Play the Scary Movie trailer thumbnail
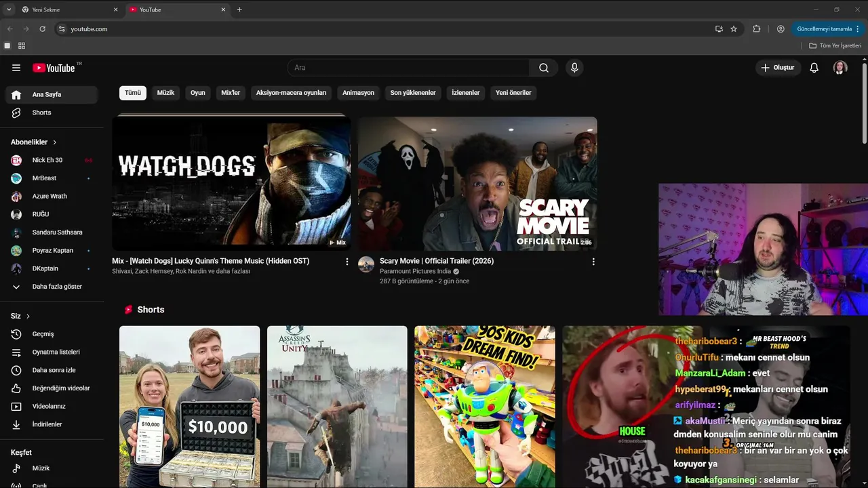This screenshot has height=488, width=868. point(477,183)
